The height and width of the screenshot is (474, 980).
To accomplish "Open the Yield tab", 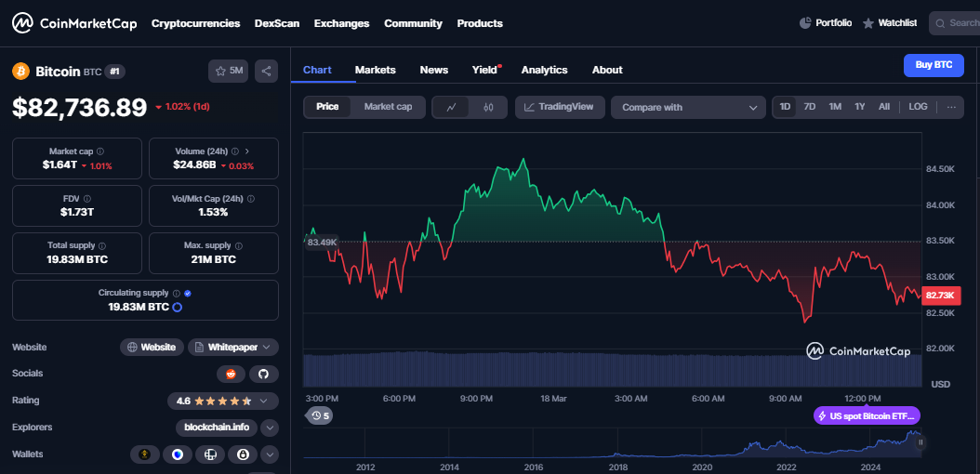I will (485, 70).
